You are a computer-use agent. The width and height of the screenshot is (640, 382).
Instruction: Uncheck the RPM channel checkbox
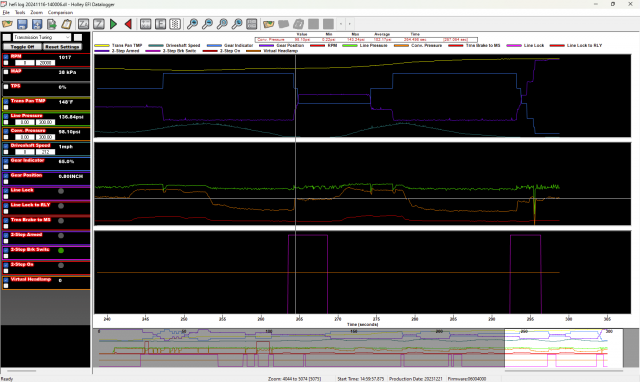pyautogui.click(x=6, y=57)
